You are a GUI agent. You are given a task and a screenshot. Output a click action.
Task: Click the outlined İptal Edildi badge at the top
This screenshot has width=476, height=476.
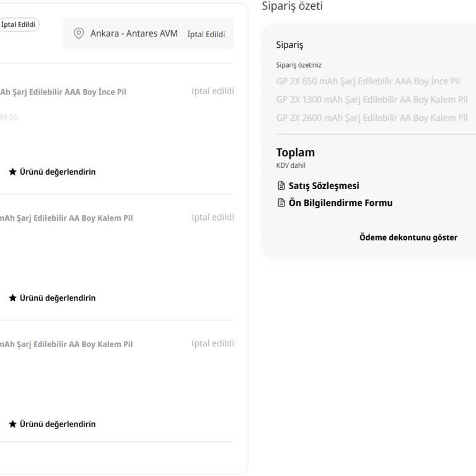tap(18, 25)
